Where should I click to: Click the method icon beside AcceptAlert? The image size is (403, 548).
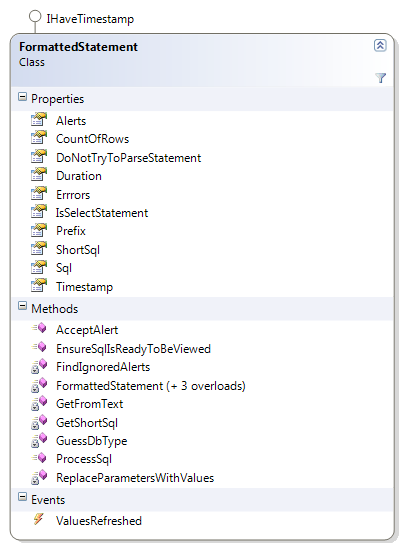pos(39,328)
